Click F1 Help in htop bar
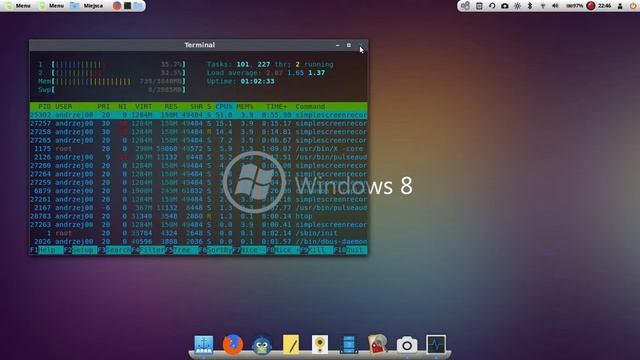The image size is (640, 360). point(47,250)
